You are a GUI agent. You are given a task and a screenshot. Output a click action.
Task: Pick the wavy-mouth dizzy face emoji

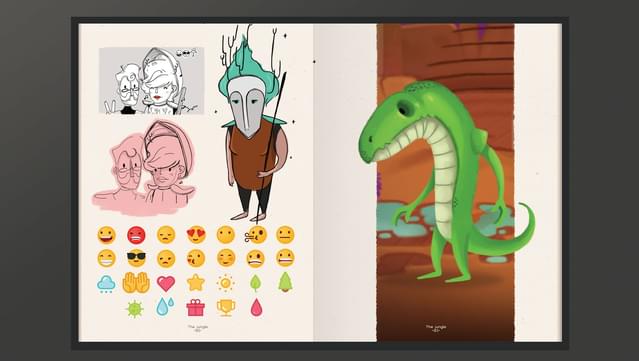point(256,259)
